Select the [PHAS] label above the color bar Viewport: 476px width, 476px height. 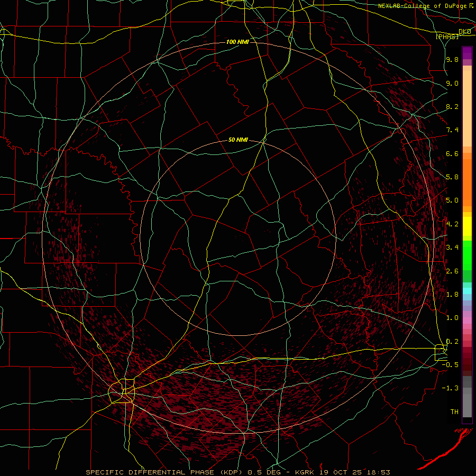click(447, 36)
